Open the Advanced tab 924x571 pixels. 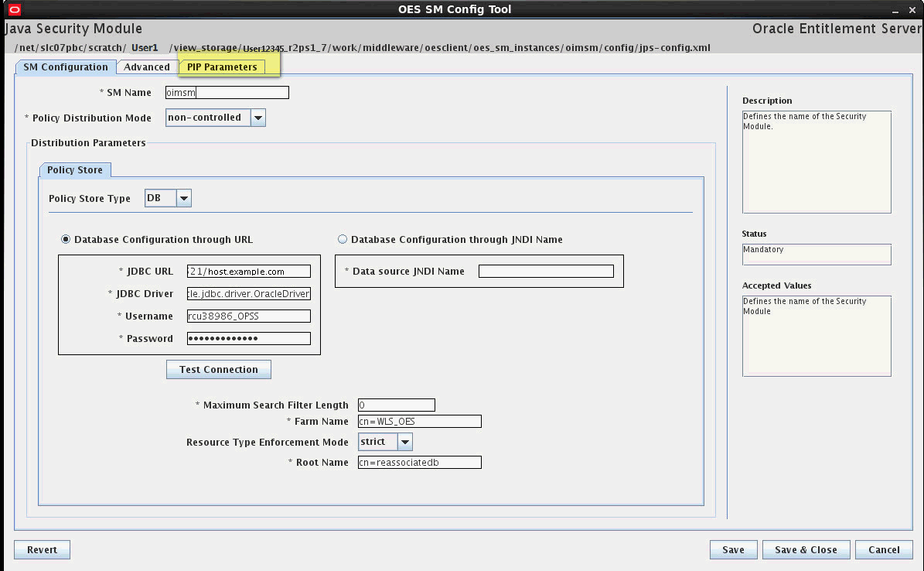point(147,67)
